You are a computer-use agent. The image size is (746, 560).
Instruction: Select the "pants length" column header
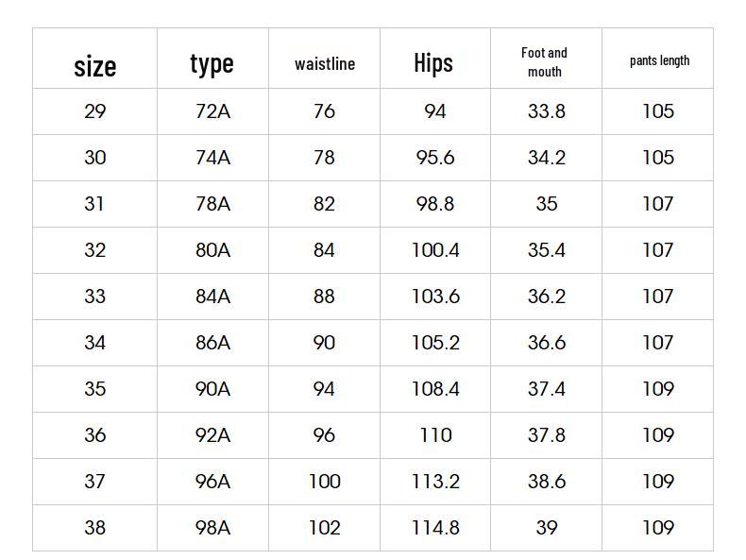(659, 60)
